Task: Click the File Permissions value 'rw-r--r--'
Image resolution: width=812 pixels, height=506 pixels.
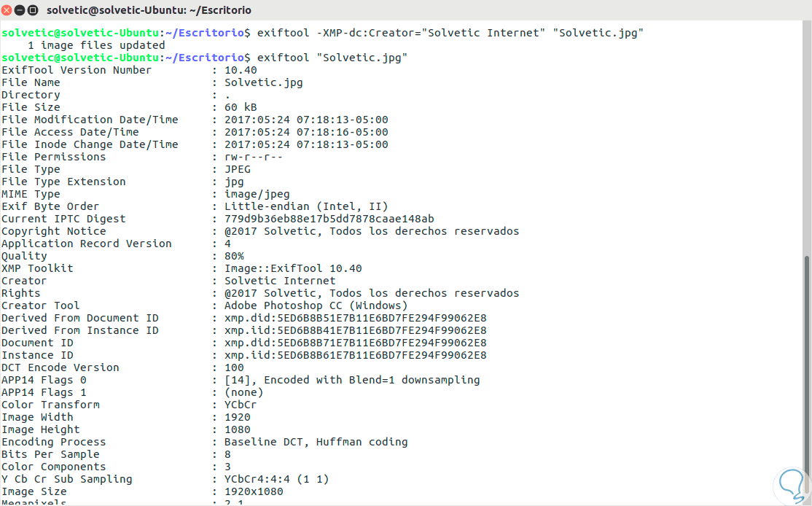Action: tap(254, 157)
